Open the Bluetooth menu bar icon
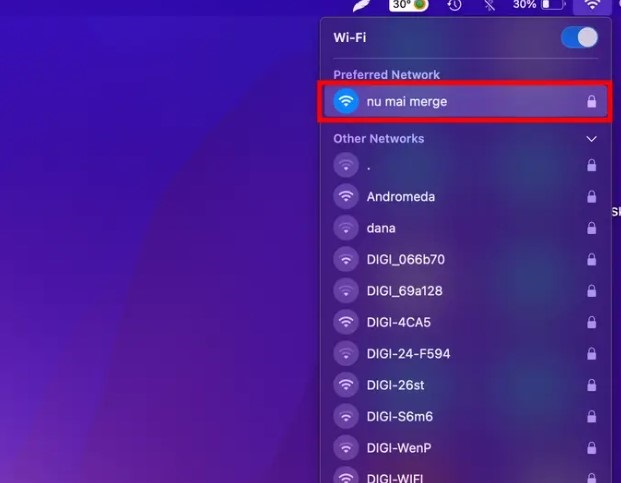Viewport: 621px width, 483px height. click(x=490, y=5)
